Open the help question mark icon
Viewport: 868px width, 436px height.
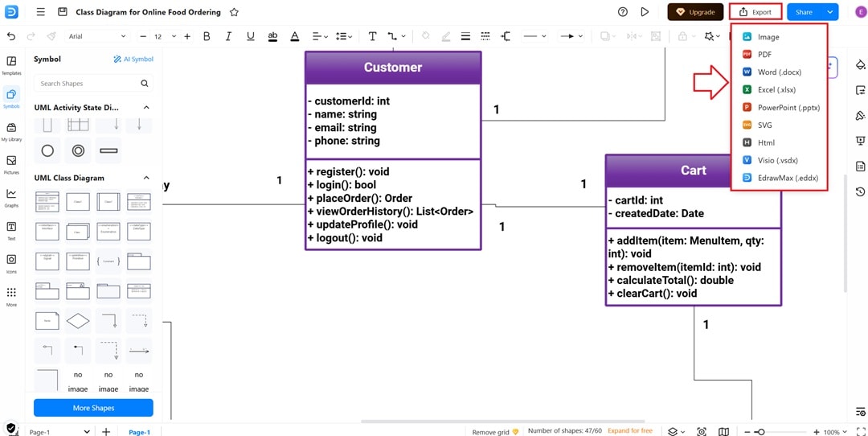[x=623, y=11]
